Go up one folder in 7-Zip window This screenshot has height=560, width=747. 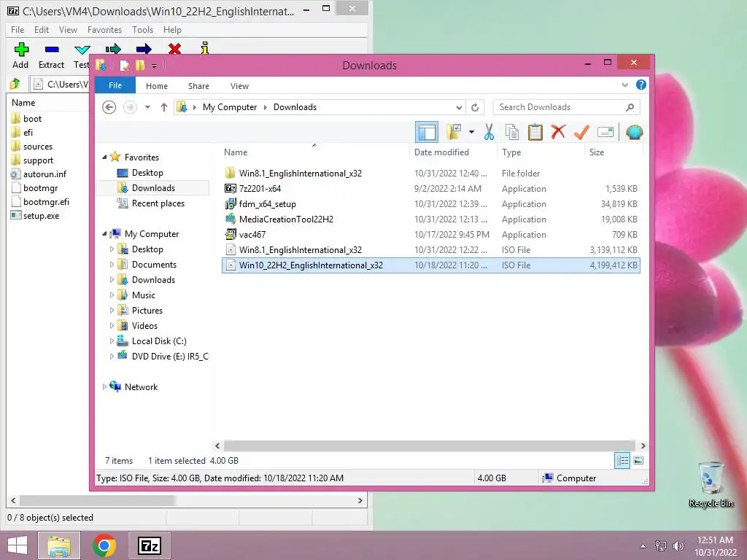tap(15, 84)
